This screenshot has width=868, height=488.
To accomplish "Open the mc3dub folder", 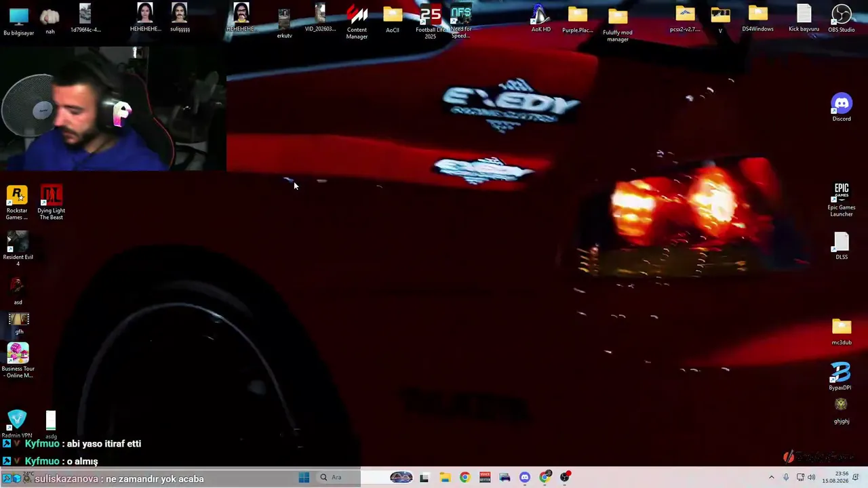I will 842,332.
